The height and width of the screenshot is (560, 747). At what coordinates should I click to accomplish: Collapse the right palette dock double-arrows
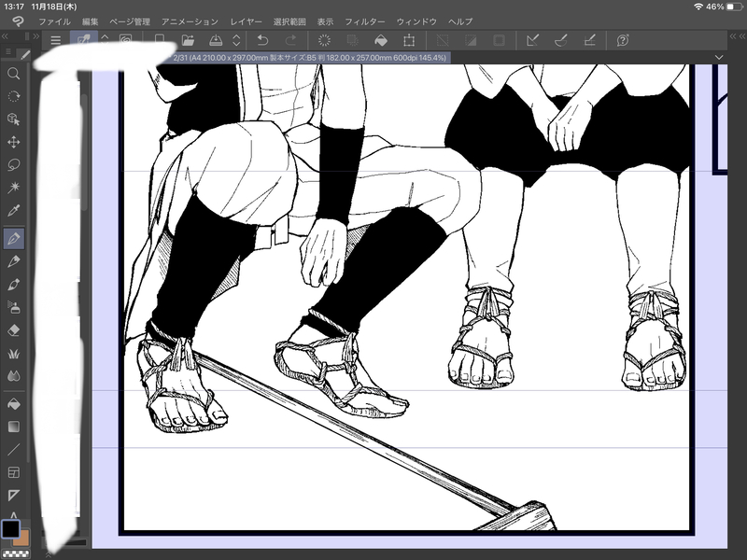point(737,36)
